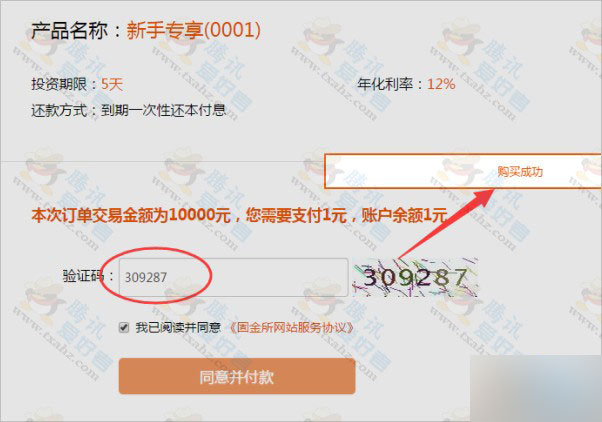Click the 同意并付款 button
The width and height of the screenshot is (602, 422).
click(237, 376)
